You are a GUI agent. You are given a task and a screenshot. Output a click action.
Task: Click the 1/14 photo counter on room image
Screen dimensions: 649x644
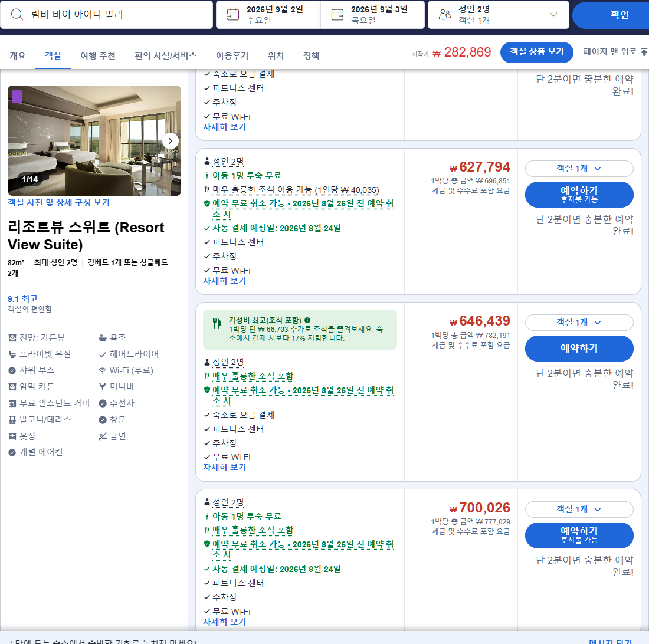point(30,179)
